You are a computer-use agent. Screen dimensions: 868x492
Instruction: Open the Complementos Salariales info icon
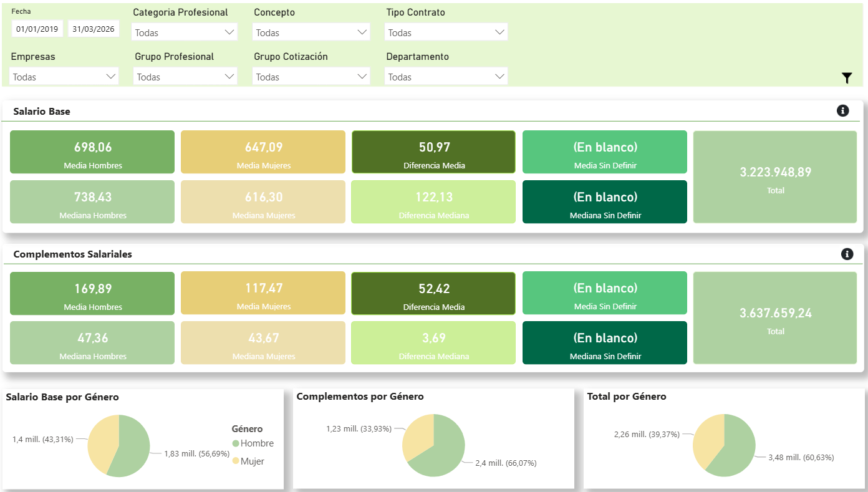pos(846,254)
